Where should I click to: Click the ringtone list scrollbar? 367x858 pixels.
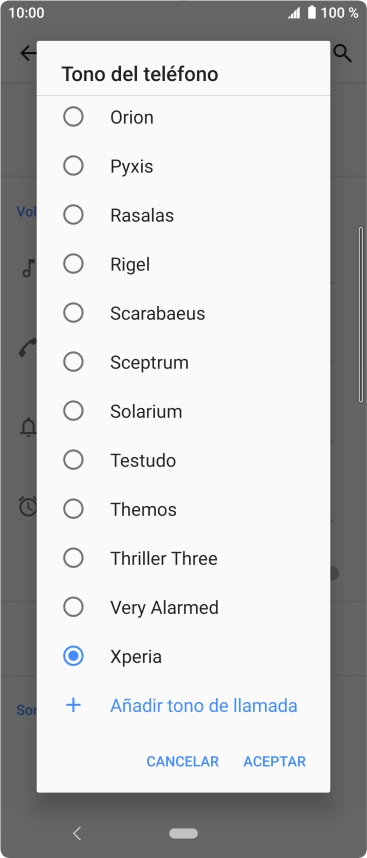coord(360,315)
